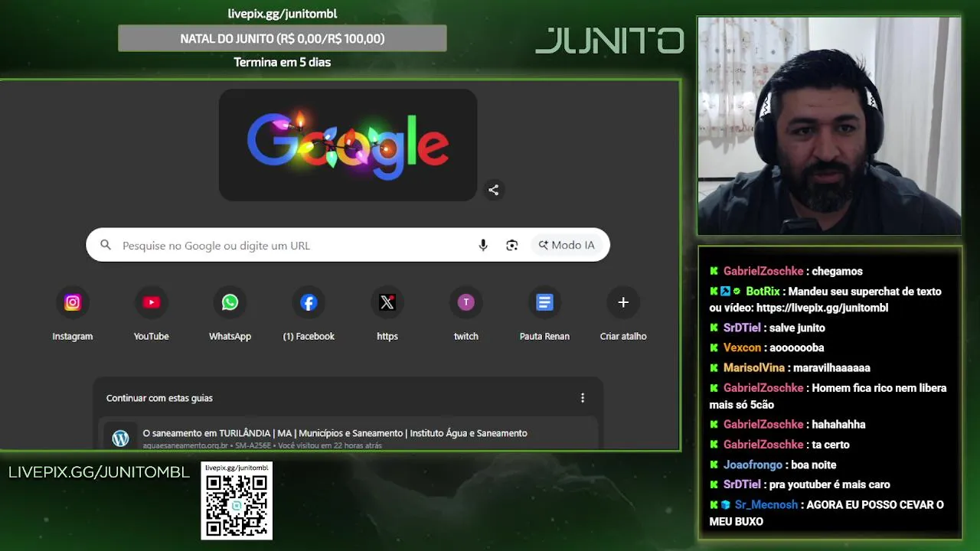Click the blue cube badge next to Sr_Mecnosh
Image resolution: width=980 pixels, height=551 pixels.
726,504
